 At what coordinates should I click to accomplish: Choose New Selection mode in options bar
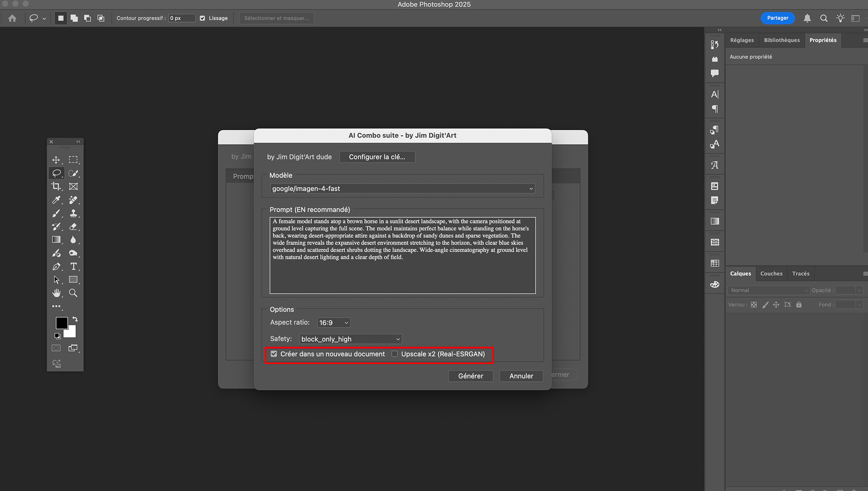tap(61, 18)
